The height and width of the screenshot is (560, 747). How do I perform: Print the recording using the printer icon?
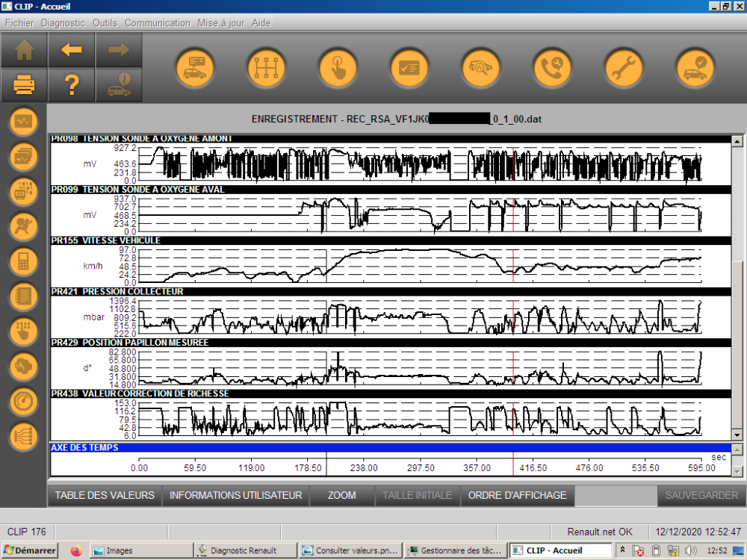tap(25, 86)
